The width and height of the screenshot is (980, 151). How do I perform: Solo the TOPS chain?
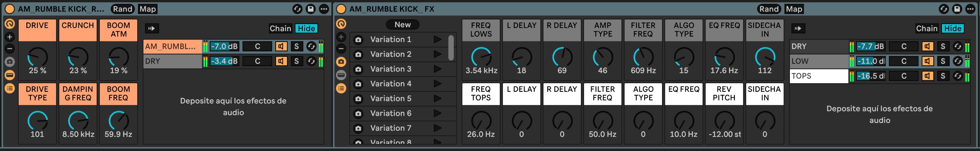point(943,76)
